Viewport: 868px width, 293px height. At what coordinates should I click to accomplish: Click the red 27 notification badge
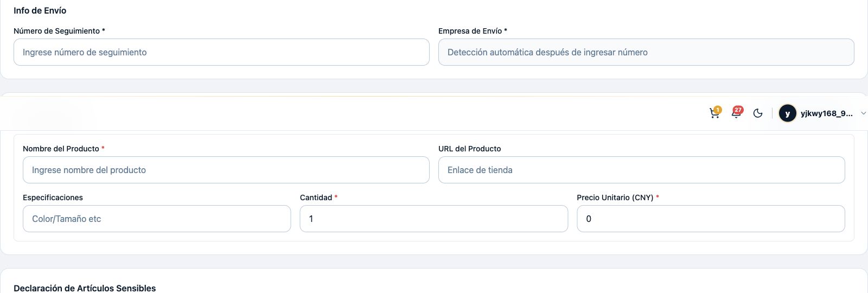click(738, 110)
